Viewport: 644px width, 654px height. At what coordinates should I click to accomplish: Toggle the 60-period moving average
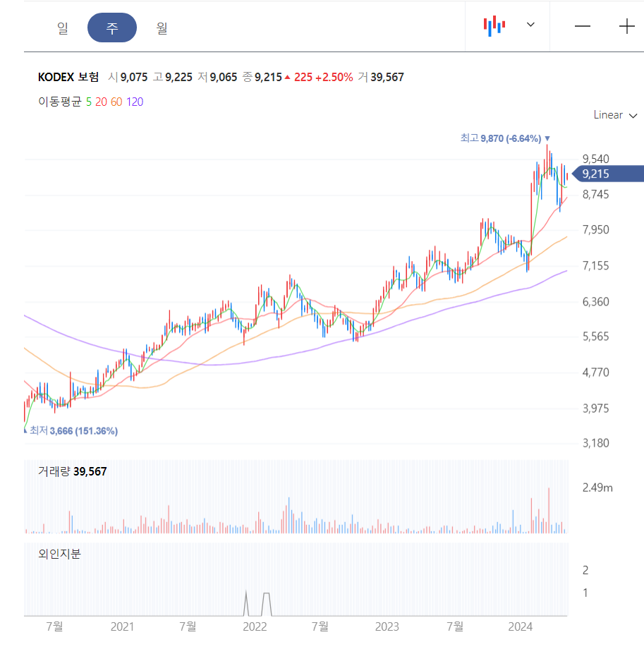coord(116,102)
